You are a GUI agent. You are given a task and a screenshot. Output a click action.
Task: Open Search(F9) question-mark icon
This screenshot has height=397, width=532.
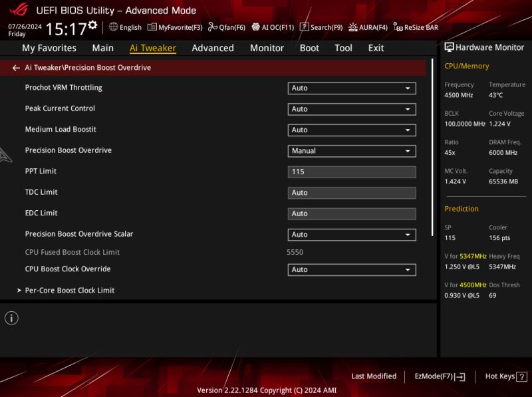(x=305, y=27)
